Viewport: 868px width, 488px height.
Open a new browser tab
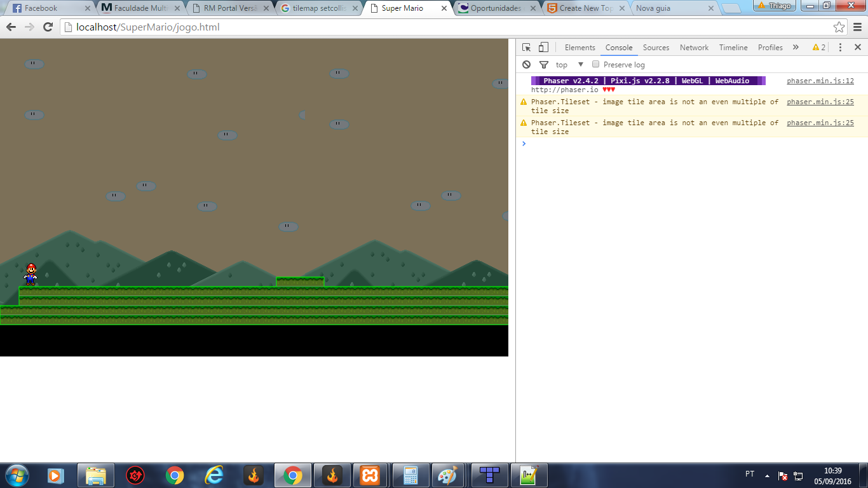click(x=731, y=8)
